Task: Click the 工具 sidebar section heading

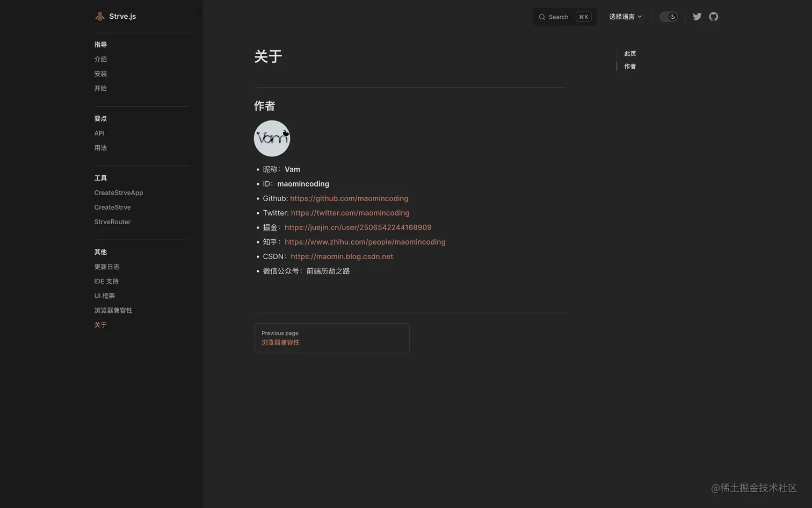Action: click(x=100, y=178)
